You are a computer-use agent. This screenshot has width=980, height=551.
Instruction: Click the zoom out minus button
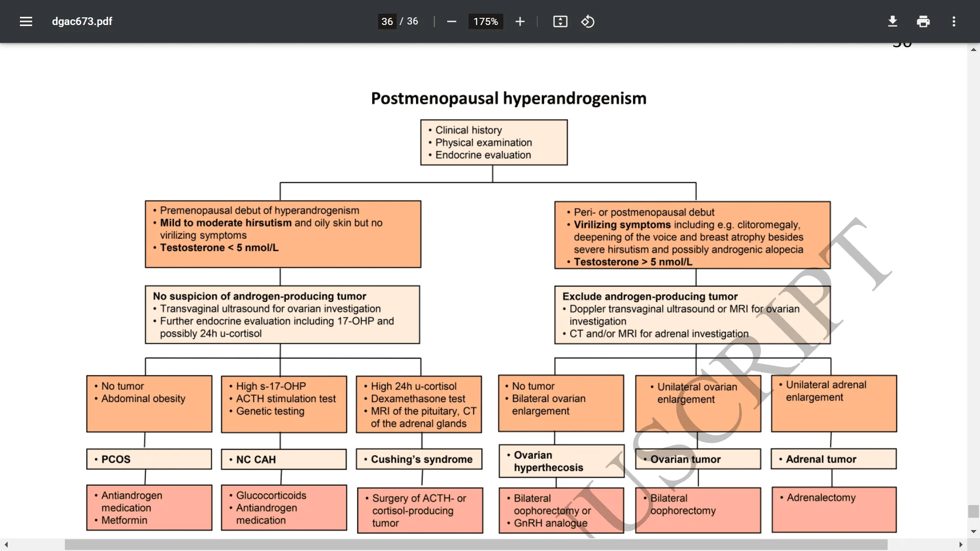click(452, 21)
